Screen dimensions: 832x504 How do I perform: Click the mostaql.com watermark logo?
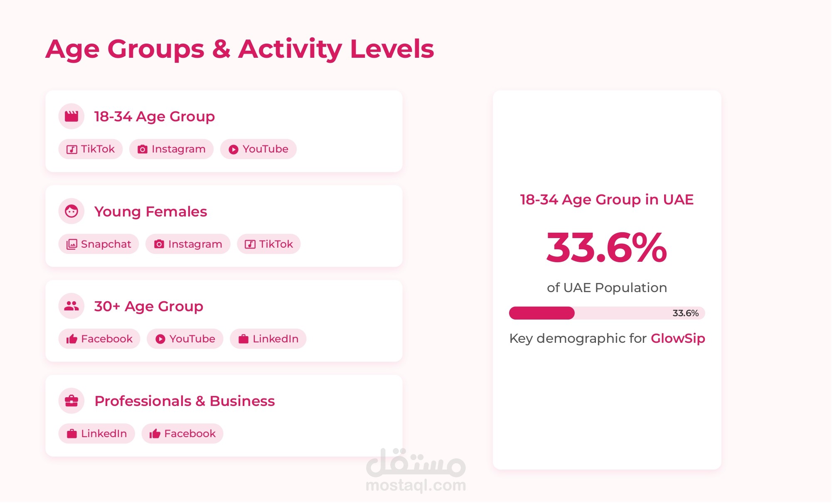[416, 470]
